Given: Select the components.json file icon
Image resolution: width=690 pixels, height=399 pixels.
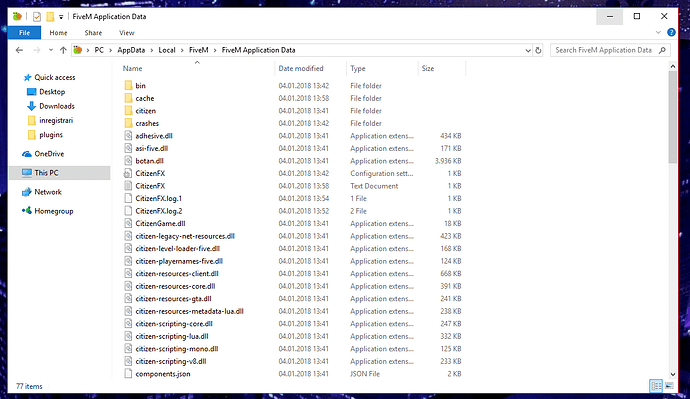Looking at the screenshot, I should pos(128,374).
